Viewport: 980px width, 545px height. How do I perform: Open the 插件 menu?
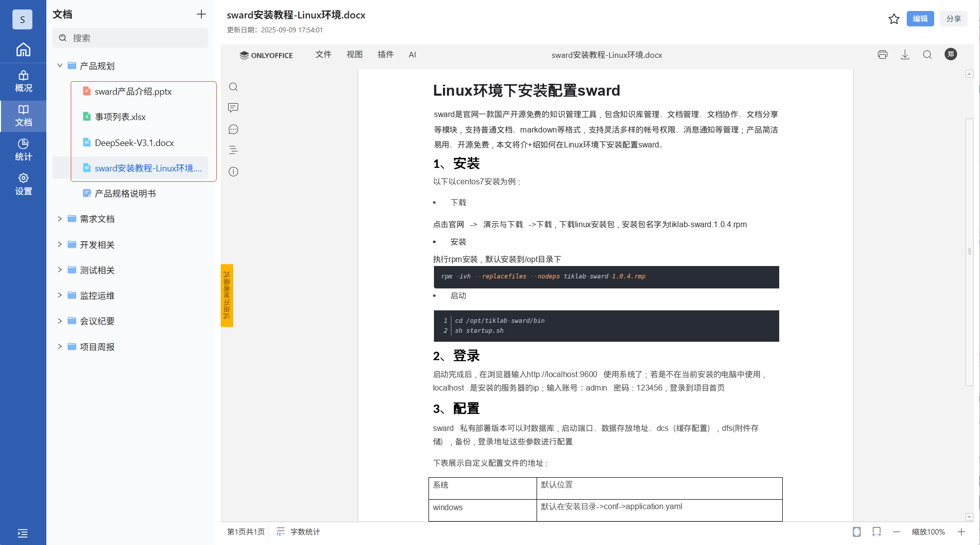pyautogui.click(x=385, y=55)
